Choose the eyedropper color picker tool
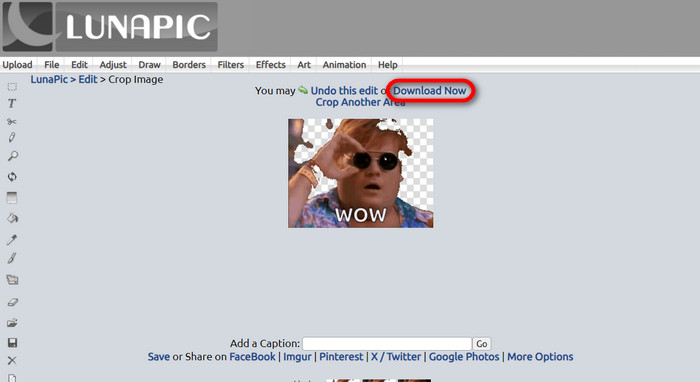 [12, 240]
